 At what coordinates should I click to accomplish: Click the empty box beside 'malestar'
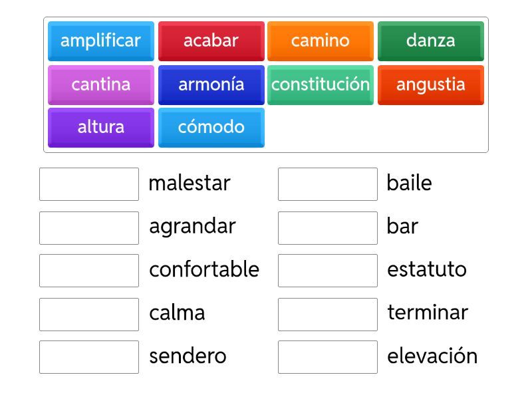click(89, 184)
